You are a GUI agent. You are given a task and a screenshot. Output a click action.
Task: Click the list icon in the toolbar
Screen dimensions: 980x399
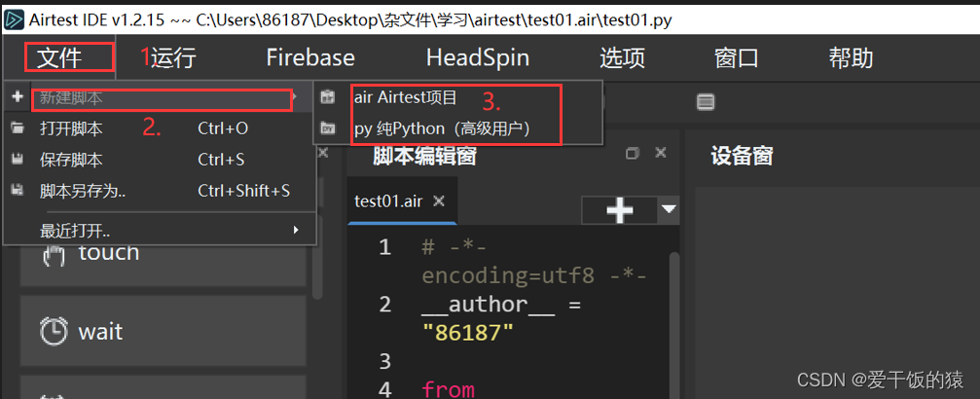click(706, 102)
